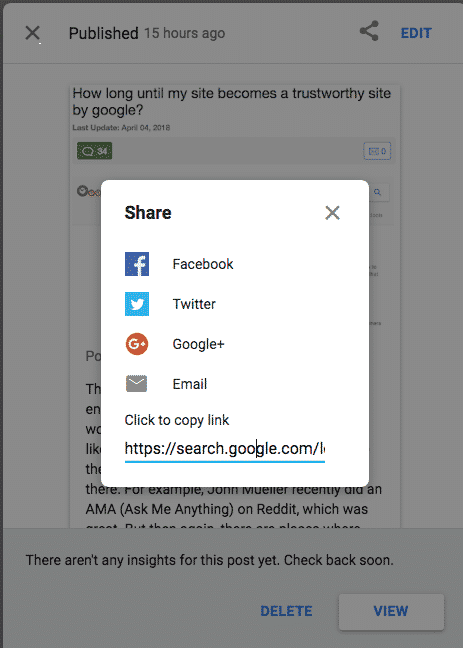Image resolution: width=463 pixels, height=648 pixels.
Task: Choose the Google+ share option label
Action: (198, 344)
